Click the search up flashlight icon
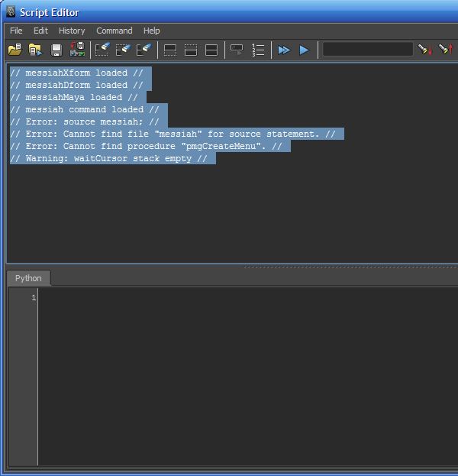This screenshot has width=458, height=476. (446, 50)
